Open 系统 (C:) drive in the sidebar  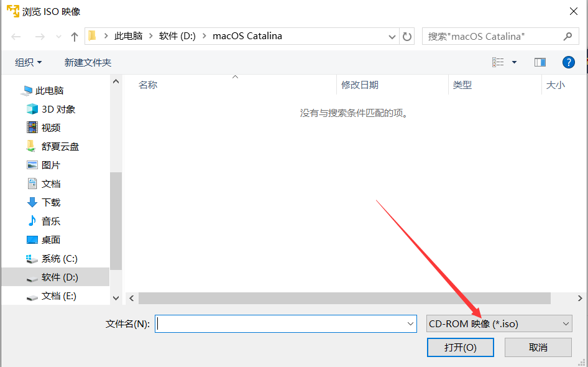point(59,259)
